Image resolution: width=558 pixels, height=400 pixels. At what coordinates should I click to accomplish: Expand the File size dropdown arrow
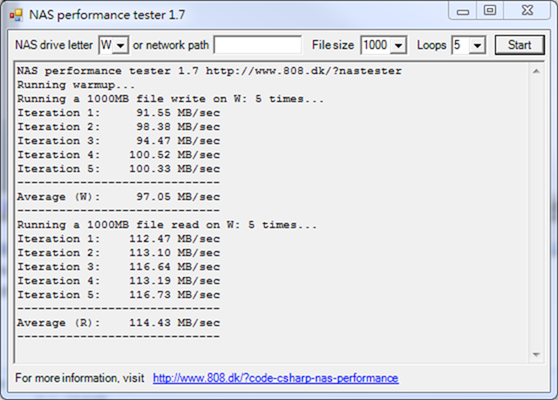(x=398, y=46)
